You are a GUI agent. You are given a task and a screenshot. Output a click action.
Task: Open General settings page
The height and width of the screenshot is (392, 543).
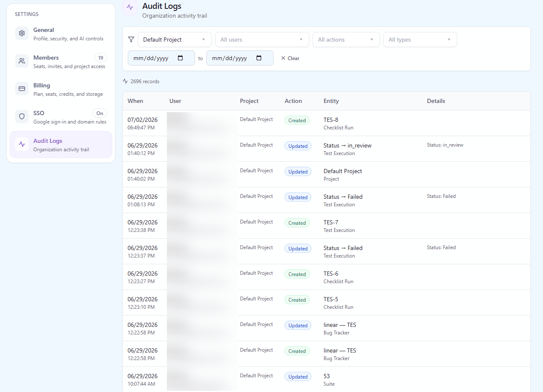(61, 34)
